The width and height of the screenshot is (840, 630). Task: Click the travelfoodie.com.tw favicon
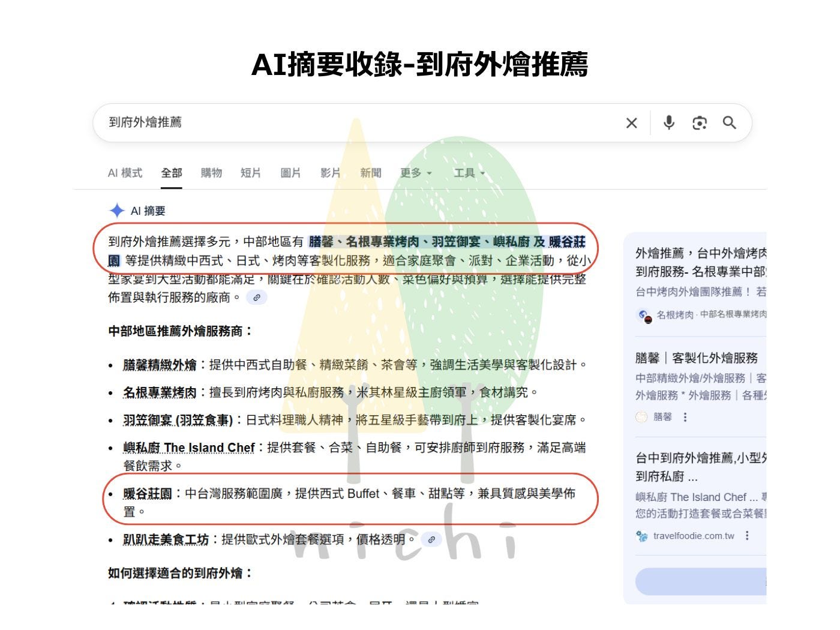(x=642, y=536)
